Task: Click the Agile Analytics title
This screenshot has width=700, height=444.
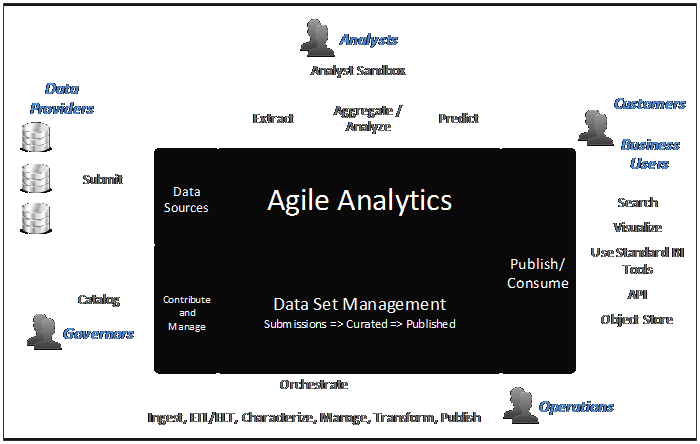Action: coord(359,200)
